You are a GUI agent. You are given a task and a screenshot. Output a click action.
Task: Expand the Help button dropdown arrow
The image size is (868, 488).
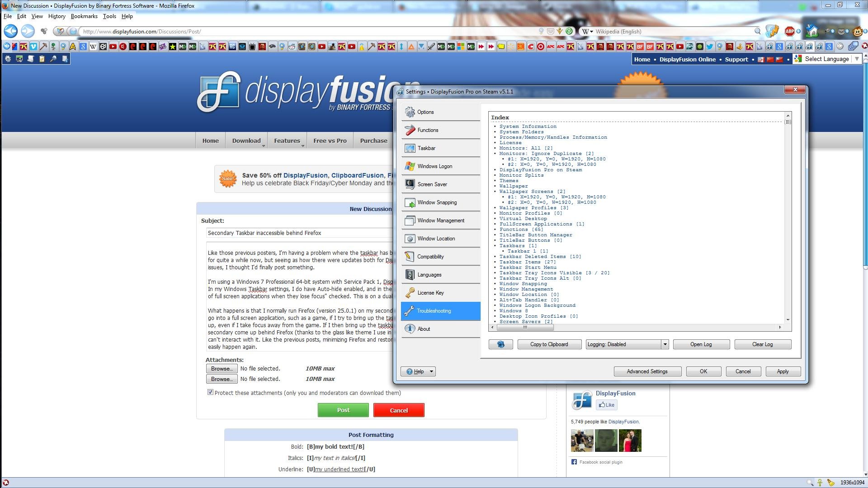[x=431, y=371]
